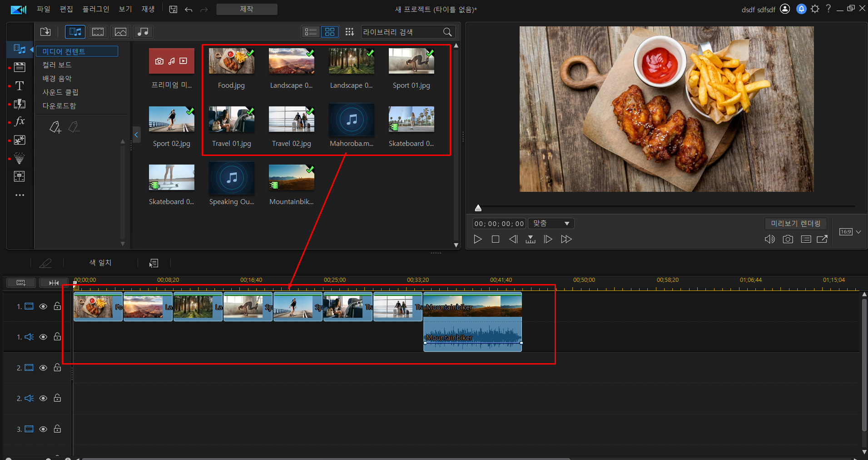The image size is (868, 460).
Task: Show only image files in library
Action: (120, 32)
